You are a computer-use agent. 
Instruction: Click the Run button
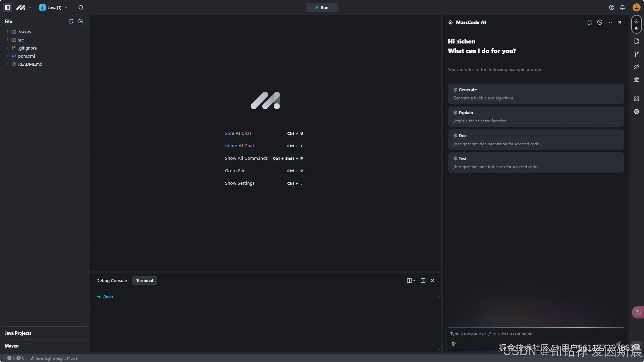(322, 7)
